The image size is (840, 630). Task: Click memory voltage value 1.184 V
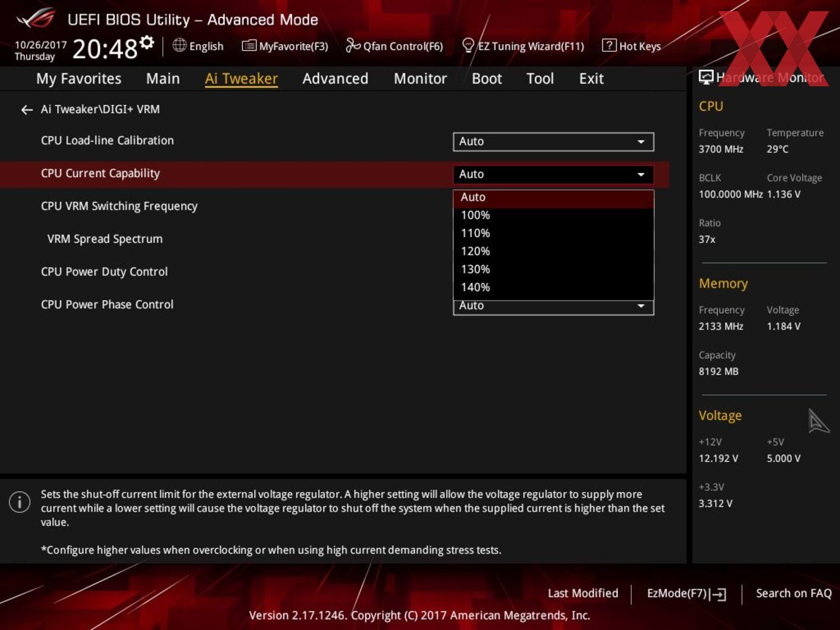(784, 326)
